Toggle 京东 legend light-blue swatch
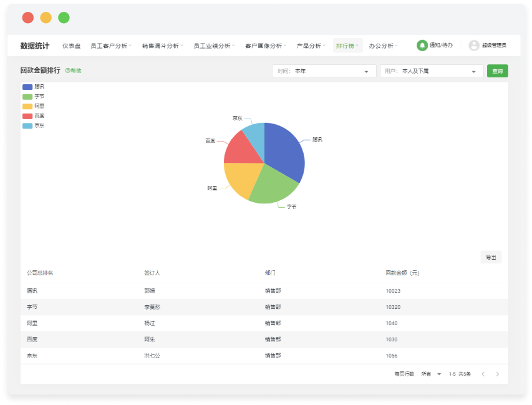Image resolution: width=532 pixels, height=405 pixels. (27, 126)
